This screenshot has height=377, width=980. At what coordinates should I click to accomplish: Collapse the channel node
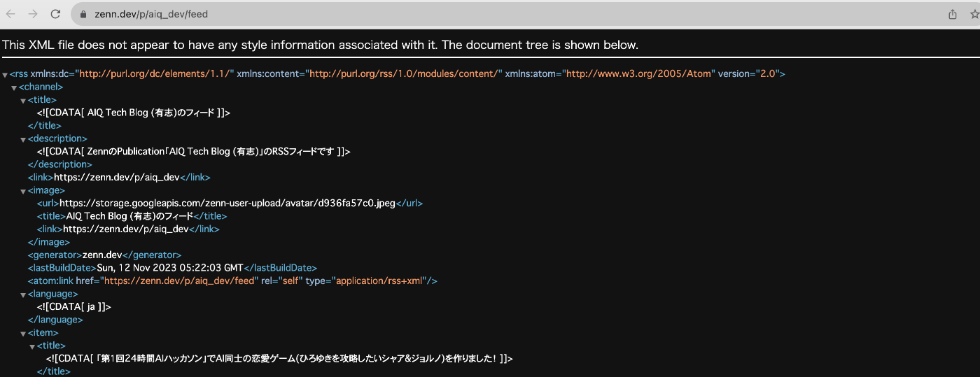tap(14, 88)
